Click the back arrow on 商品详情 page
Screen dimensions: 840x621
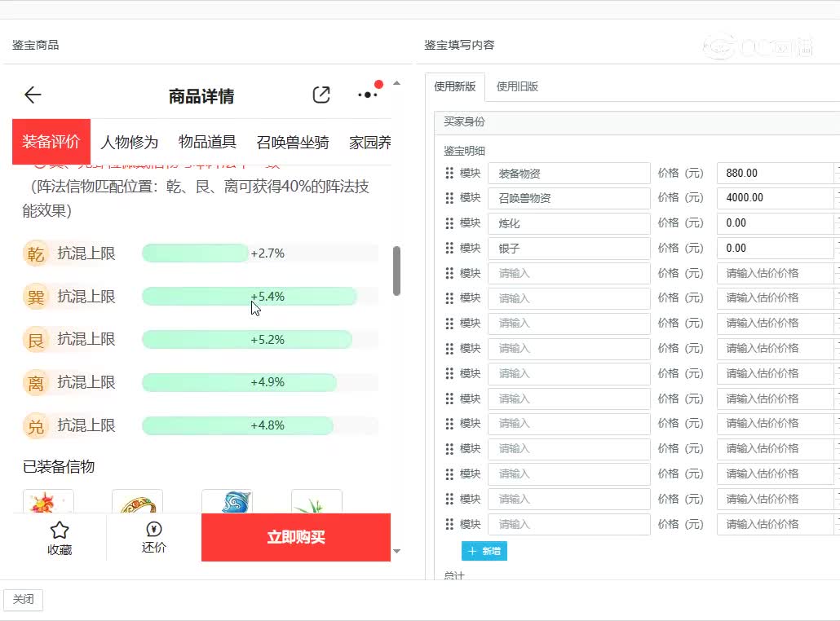[32, 95]
